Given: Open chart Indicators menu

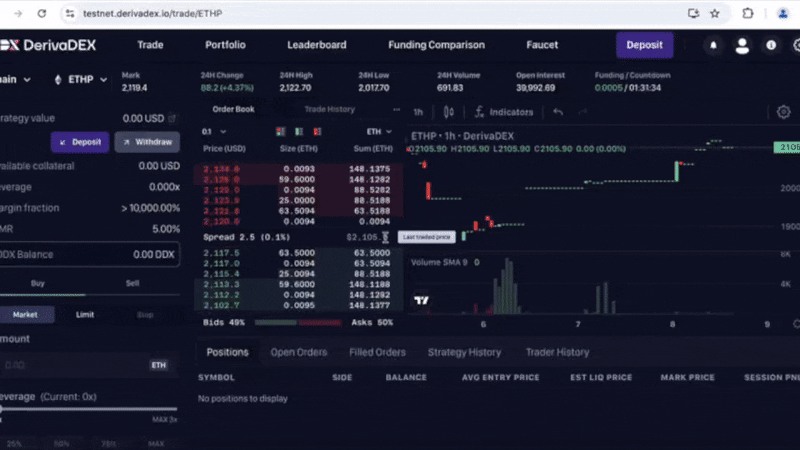Looking at the screenshot, I should point(504,112).
